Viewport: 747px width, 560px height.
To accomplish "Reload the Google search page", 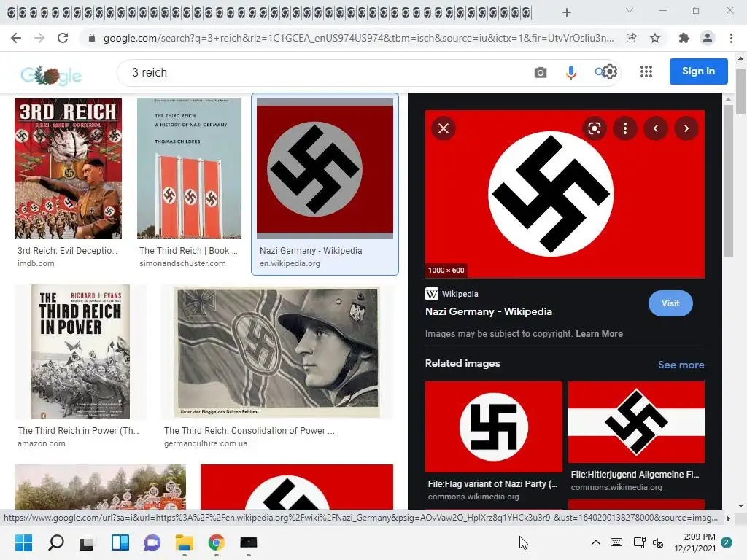I will 63,38.
